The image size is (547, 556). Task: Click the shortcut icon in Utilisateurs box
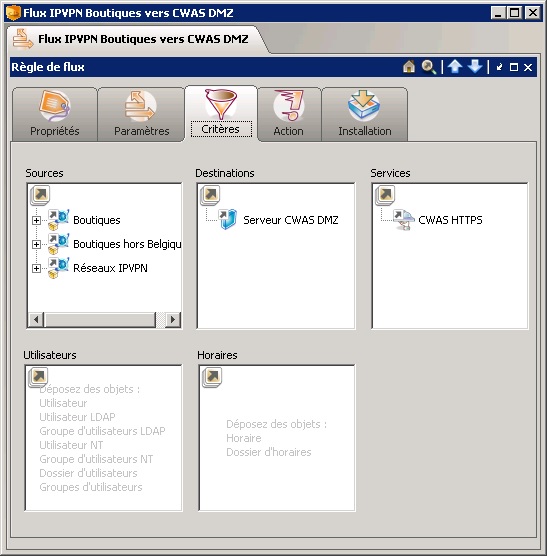tap(38, 377)
